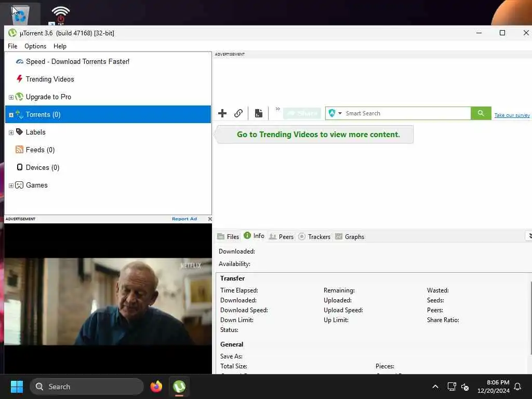Expand the Upgrade to Pro node

[x=11, y=97]
